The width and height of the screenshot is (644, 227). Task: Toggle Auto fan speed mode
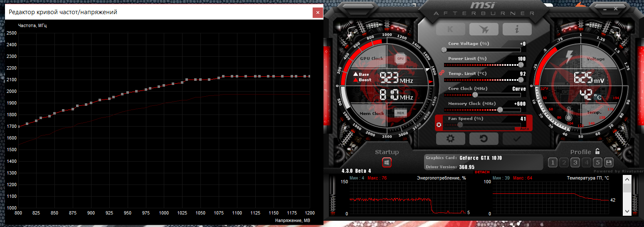pos(524,129)
